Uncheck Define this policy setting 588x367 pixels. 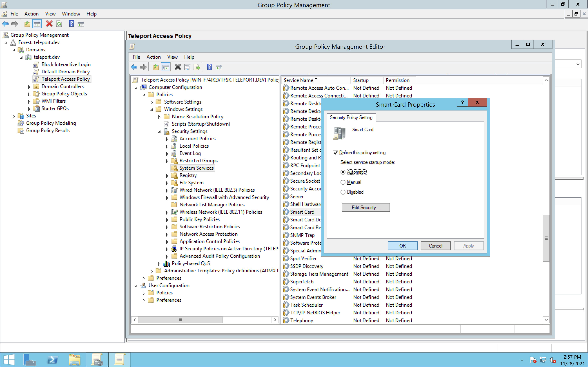coord(336,153)
